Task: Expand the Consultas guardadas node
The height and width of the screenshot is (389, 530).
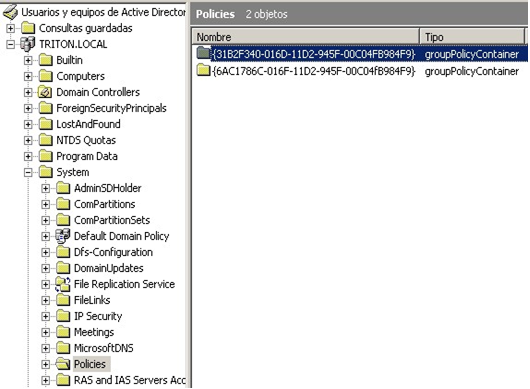Action: coord(10,28)
